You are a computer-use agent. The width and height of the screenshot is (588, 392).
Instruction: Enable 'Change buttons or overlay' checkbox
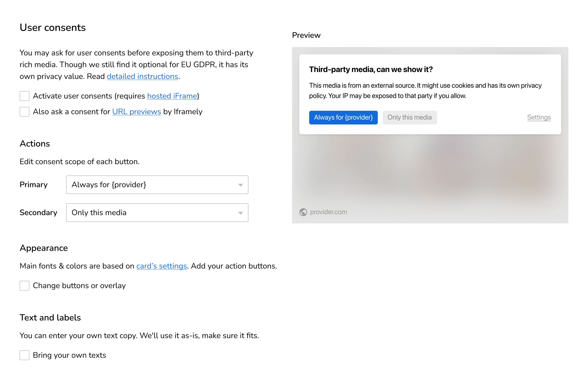24,286
